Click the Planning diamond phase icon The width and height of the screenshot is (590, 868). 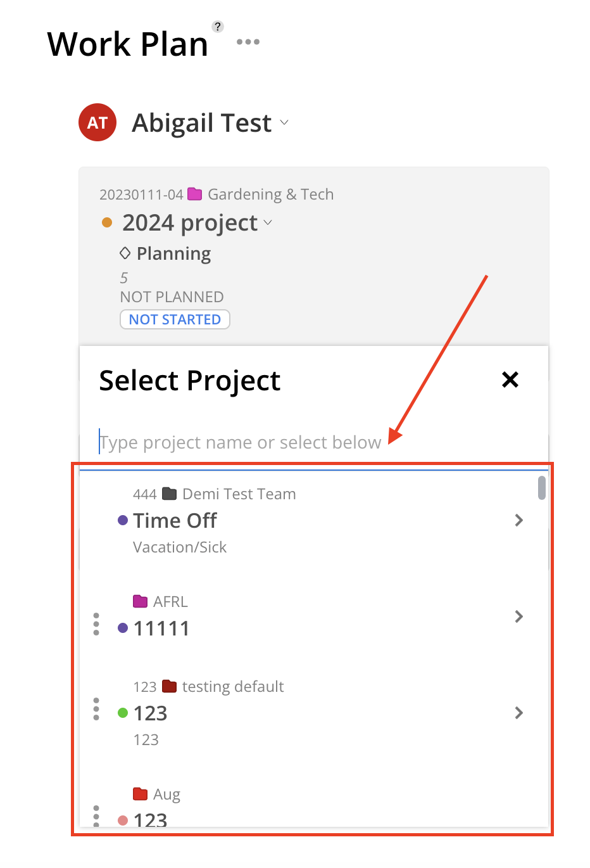[x=125, y=253]
